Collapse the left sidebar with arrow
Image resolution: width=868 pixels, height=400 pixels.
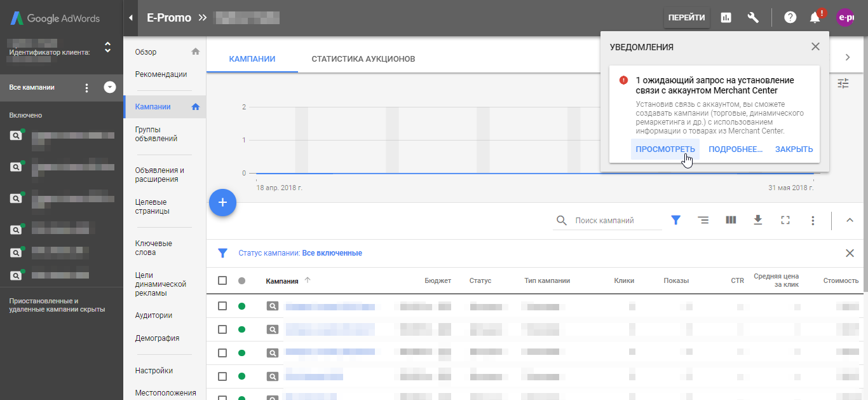click(x=130, y=18)
